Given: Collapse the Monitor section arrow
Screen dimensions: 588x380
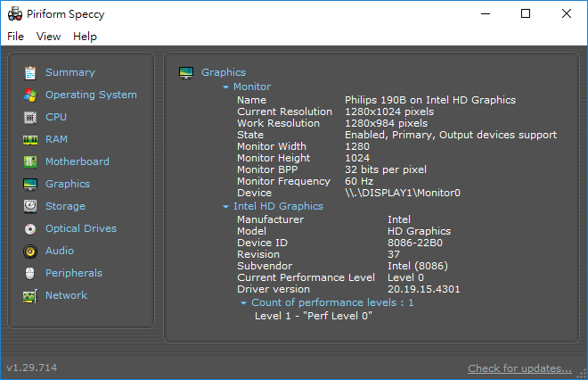Looking at the screenshot, I should pos(226,87).
